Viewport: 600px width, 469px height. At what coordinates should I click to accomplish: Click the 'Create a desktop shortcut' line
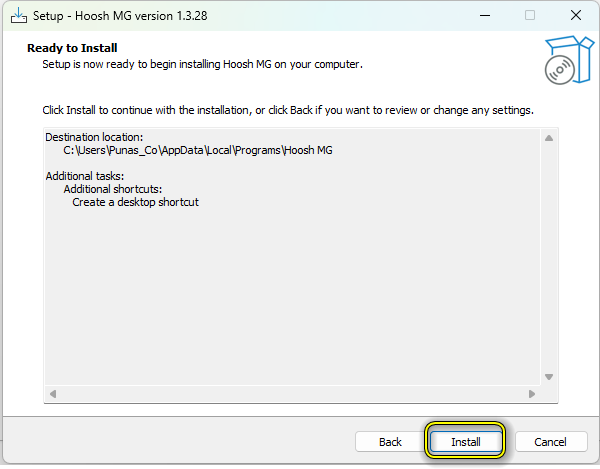click(135, 202)
